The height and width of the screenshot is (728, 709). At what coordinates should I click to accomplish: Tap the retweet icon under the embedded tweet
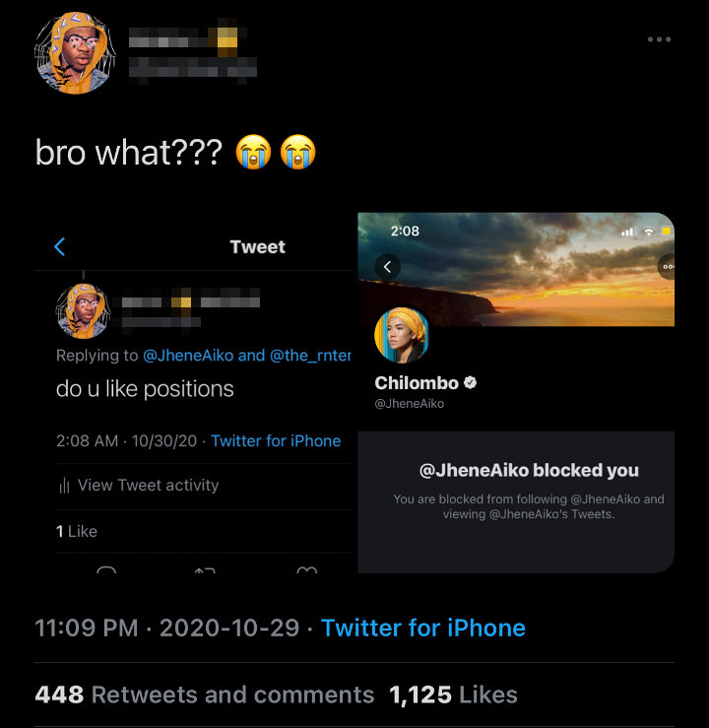click(x=205, y=570)
